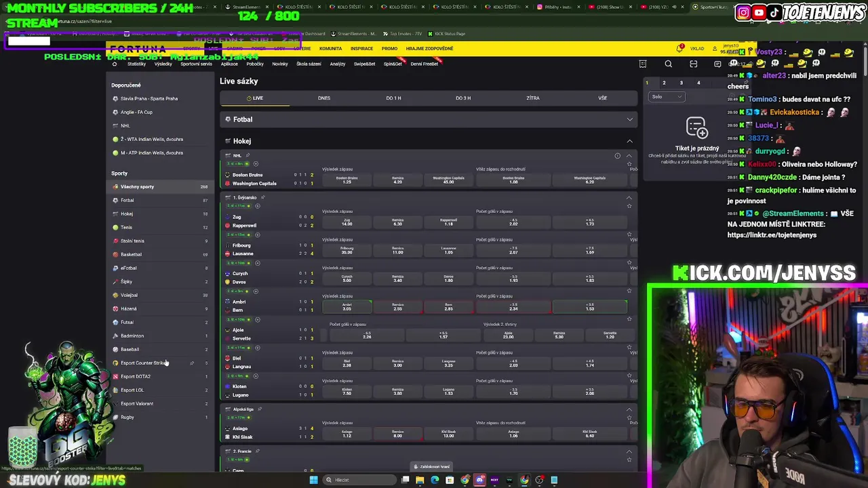Open the Solo bet type dropdown

[x=666, y=97]
